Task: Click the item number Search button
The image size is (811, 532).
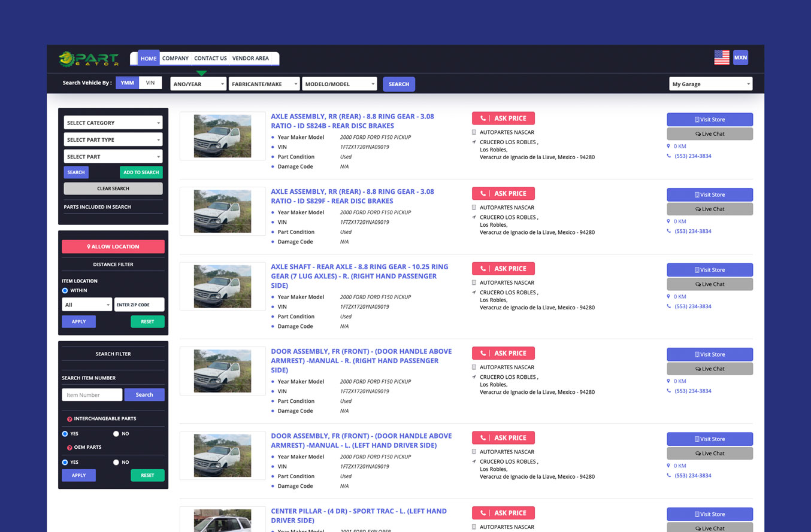Action: [144, 395]
